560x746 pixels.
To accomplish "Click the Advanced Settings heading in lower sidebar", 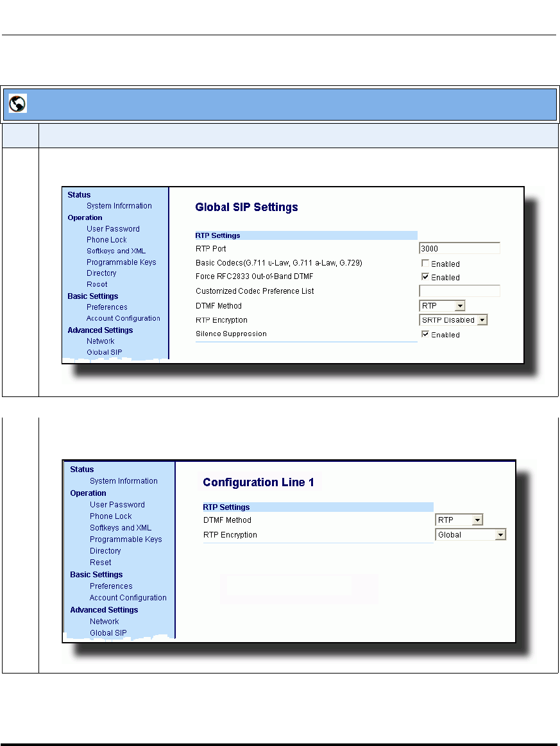I will (104, 610).
